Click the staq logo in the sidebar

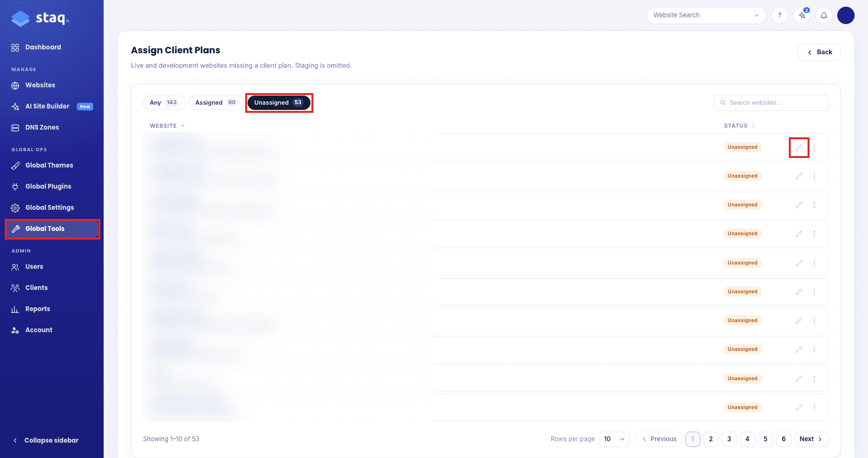[40, 18]
